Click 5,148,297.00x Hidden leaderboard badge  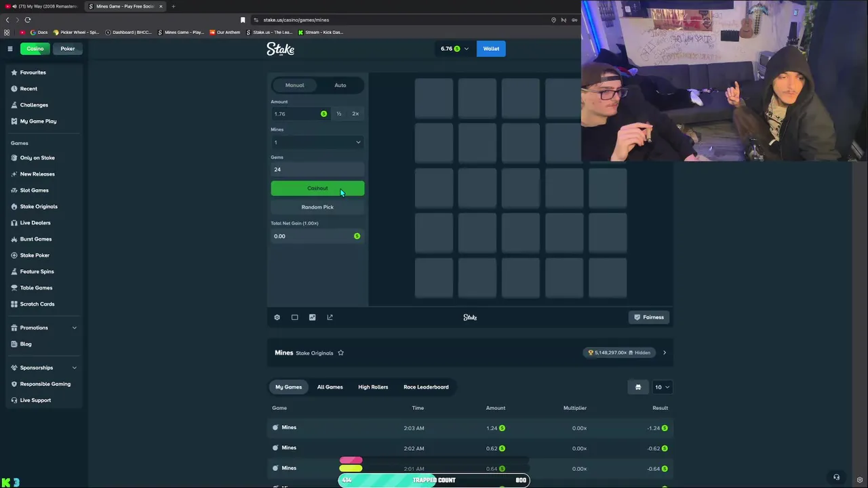coord(619,353)
